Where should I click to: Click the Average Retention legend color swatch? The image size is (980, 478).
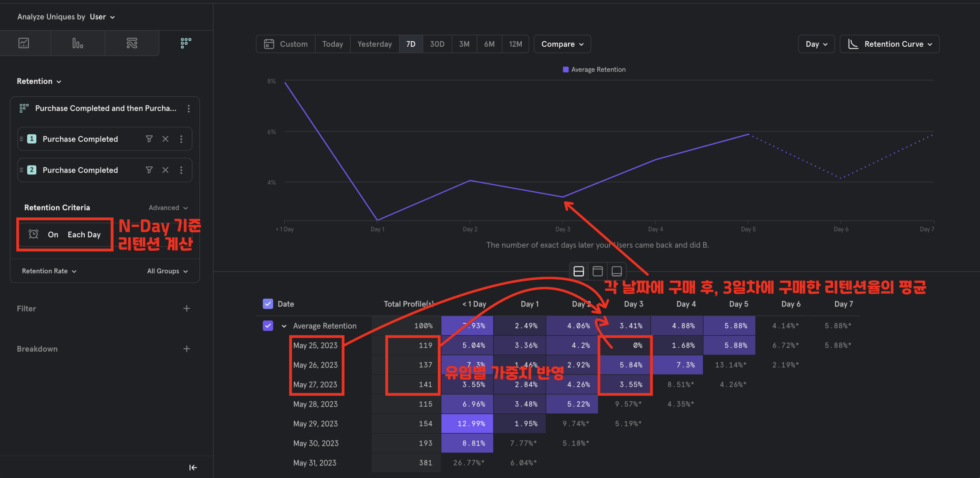[x=566, y=69]
